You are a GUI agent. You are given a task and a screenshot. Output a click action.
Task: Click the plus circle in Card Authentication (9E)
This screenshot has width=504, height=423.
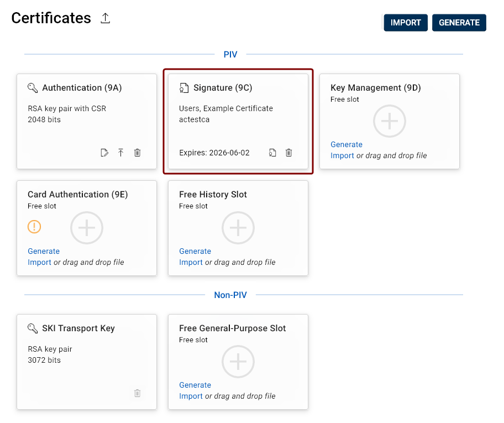(87, 227)
